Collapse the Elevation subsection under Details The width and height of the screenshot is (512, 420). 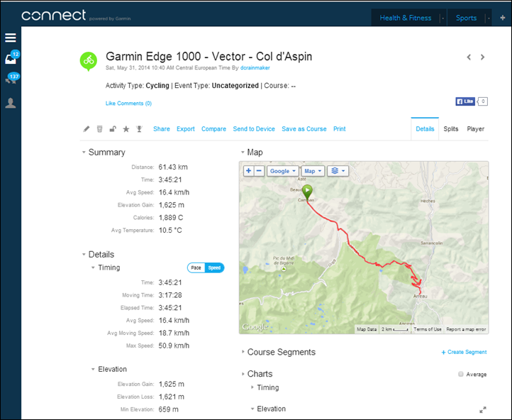[93, 370]
